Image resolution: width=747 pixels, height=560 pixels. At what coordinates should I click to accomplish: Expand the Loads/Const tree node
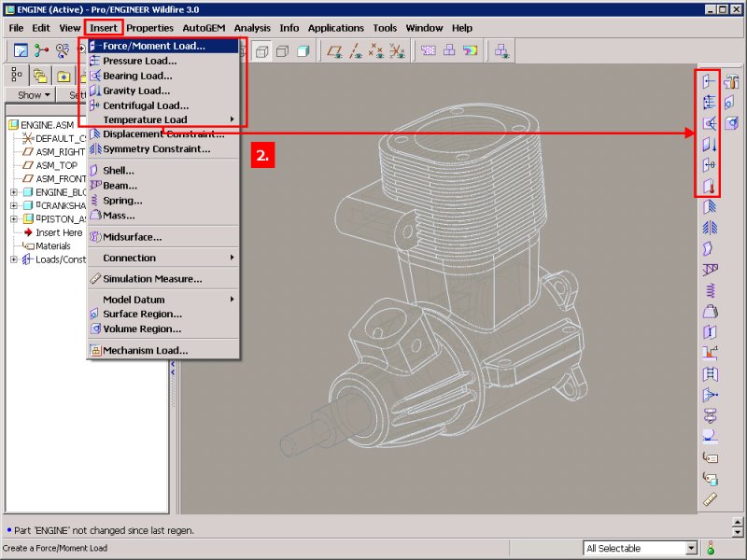point(14,259)
